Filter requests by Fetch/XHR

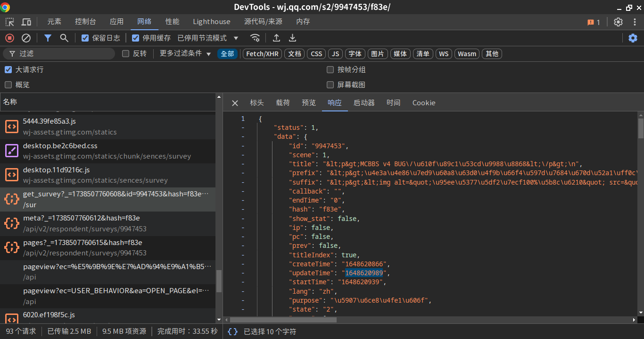coord(262,54)
